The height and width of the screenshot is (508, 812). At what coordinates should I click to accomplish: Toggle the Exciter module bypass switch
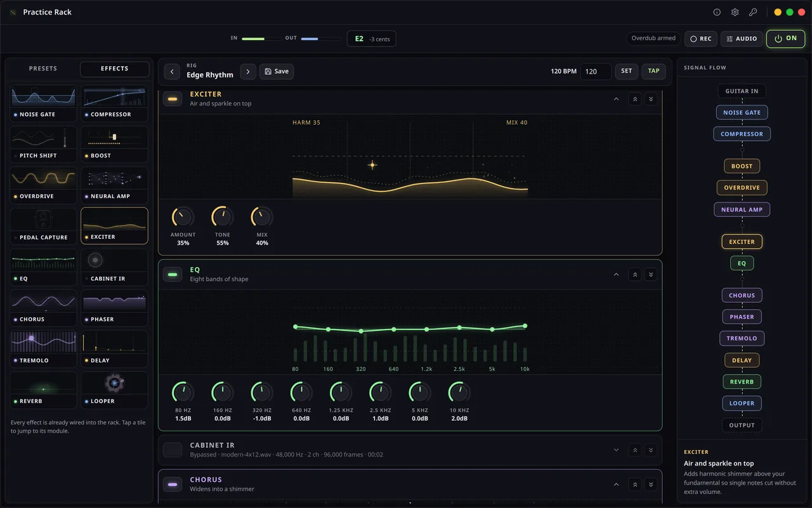pos(173,99)
